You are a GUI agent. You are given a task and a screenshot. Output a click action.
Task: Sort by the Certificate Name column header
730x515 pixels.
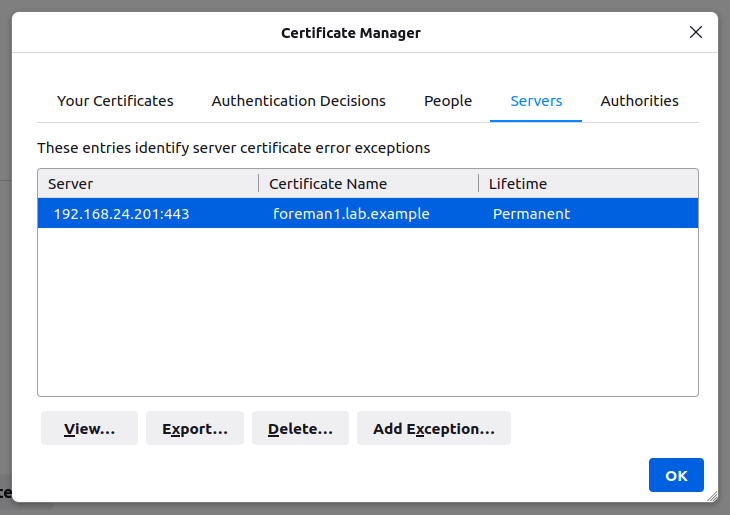[x=367, y=184]
